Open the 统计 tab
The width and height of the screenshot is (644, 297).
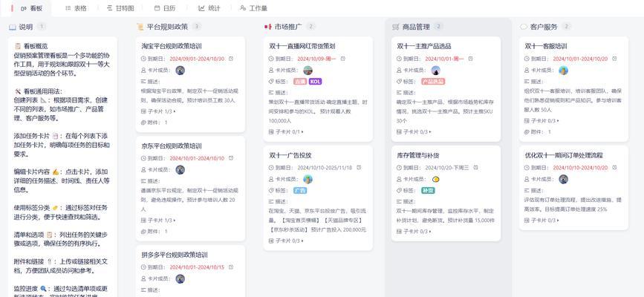[x=209, y=8]
